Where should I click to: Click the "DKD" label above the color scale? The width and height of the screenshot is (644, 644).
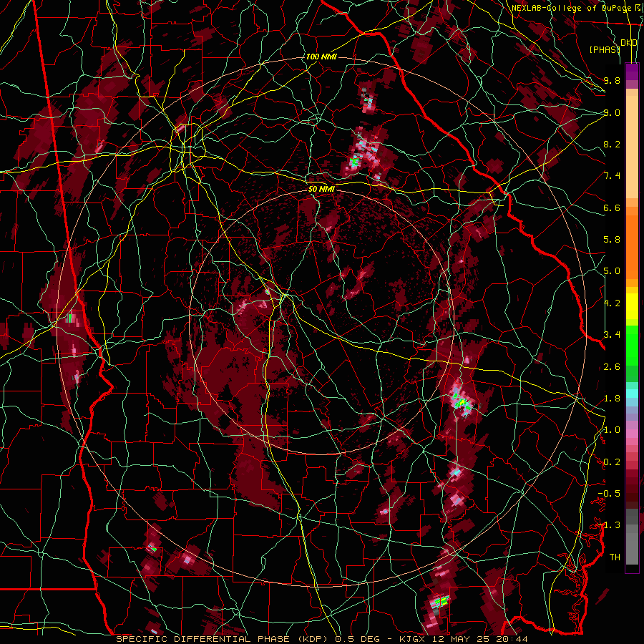[629, 42]
